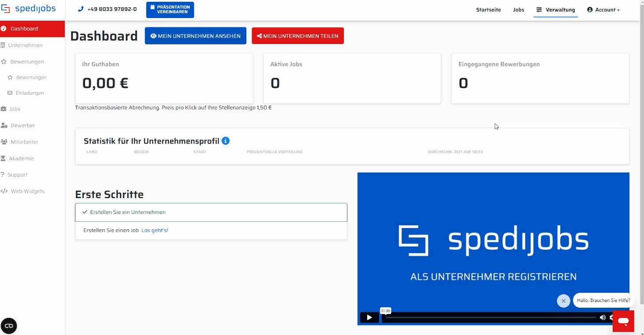
Task: Click the 'Hallo. Brauchen Sie Hilfe?' message
Action: [x=603, y=300]
